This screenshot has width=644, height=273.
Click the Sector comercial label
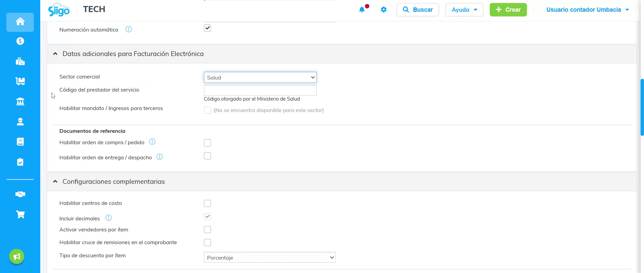click(79, 77)
